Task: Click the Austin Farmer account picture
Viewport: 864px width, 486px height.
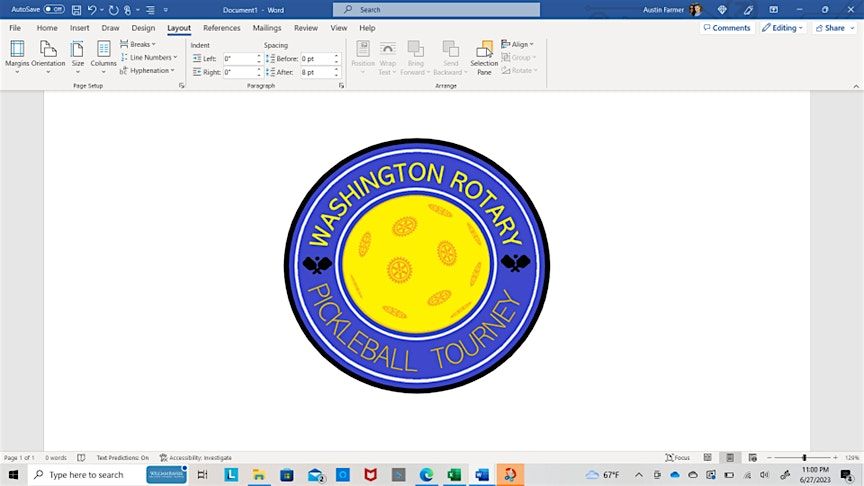Action: [x=695, y=9]
